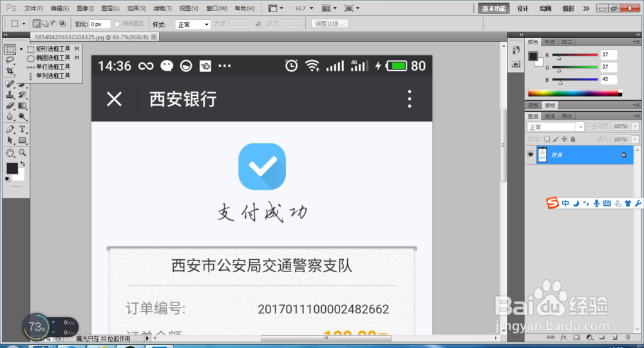The image size is (644, 348).
Task: Click the 调整边缘... button
Action: (x=330, y=24)
